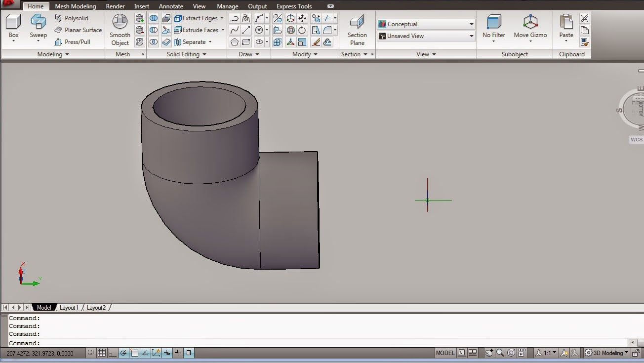Expand the Solid Editing panel

pyautogui.click(x=186, y=54)
